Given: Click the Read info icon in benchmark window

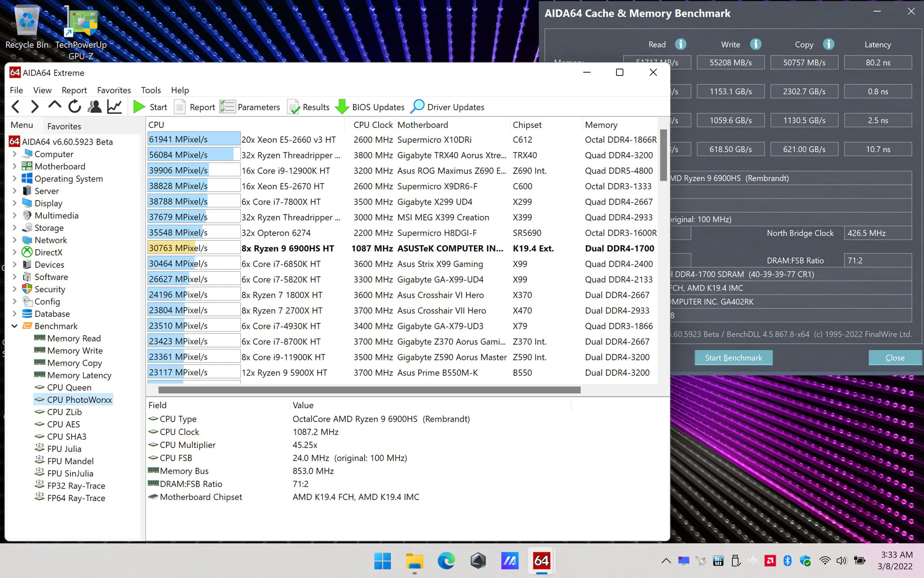Looking at the screenshot, I should tap(680, 44).
